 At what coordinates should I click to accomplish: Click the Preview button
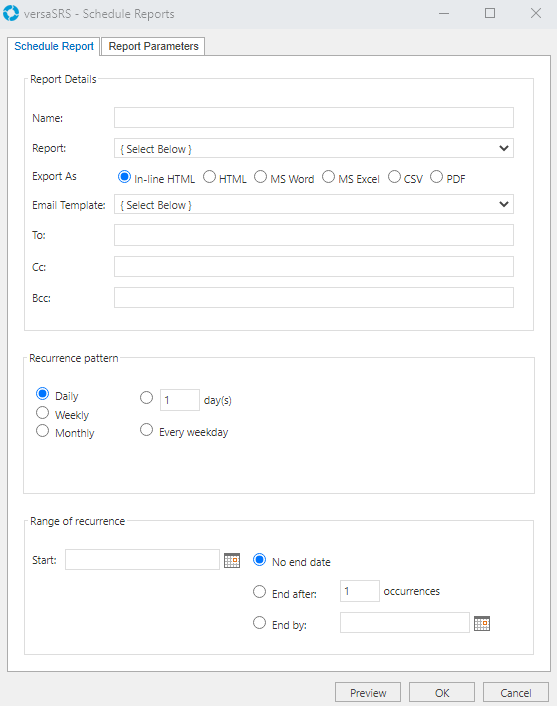pyautogui.click(x=368, y=692)
